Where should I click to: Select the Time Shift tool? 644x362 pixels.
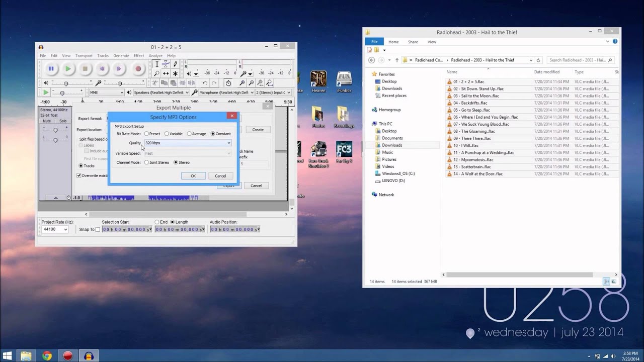tap(166, 74)
